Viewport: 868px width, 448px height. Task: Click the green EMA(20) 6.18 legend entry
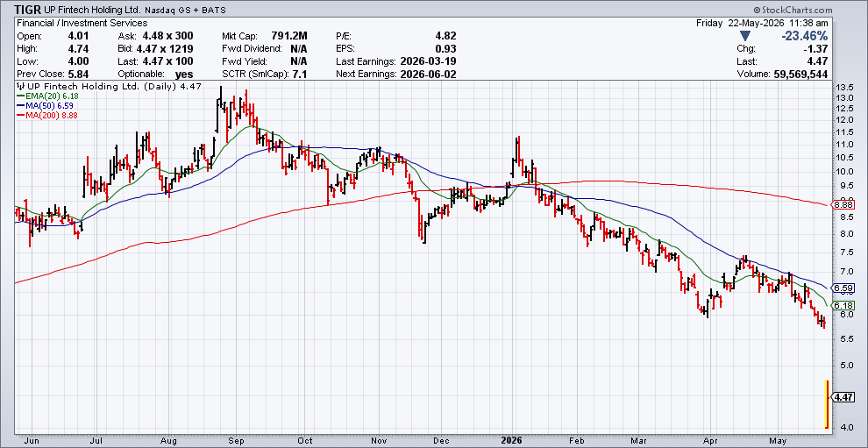(x=46, y=96)
